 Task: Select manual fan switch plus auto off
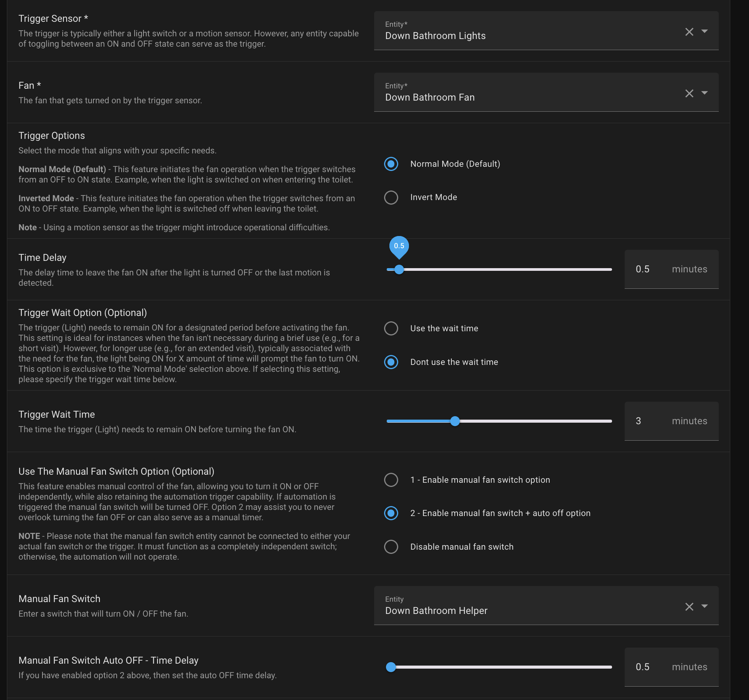click(391, 513)
